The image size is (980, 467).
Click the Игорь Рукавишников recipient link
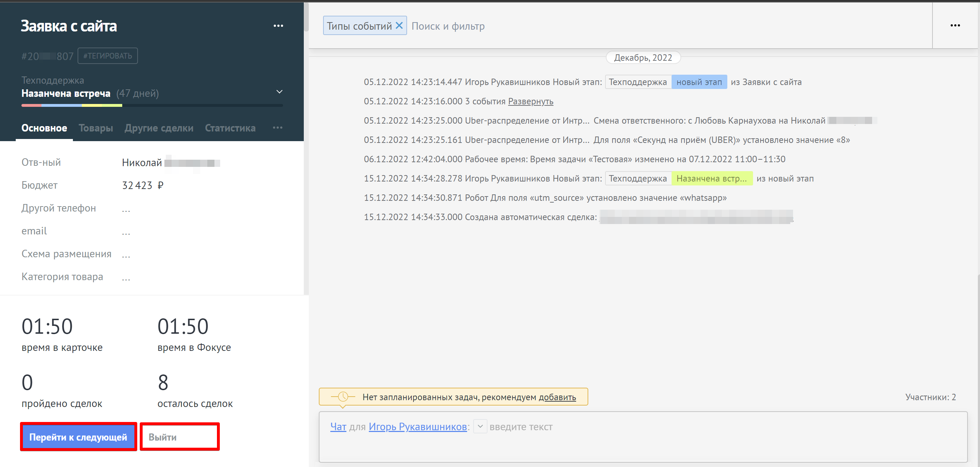tap(418, 427)
